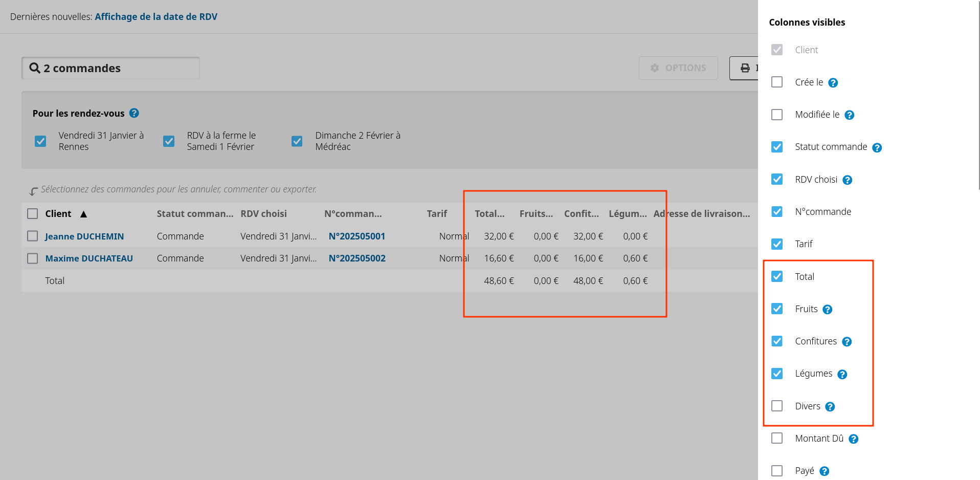Click the help icon beside Montant Dû
The width and height of the screenshot is (980, 480).
tap(853, 439)
